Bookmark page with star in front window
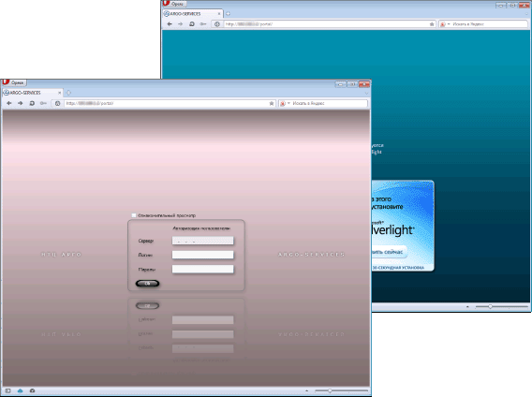 coord(272,103)
